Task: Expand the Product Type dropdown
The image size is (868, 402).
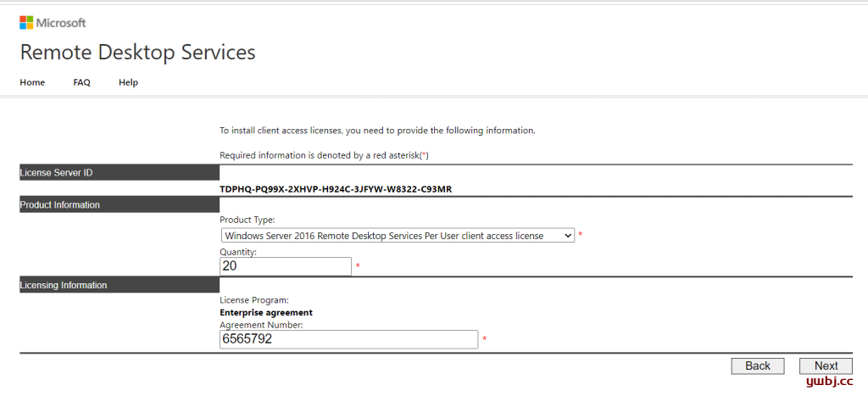Action: tap(398, 236)
